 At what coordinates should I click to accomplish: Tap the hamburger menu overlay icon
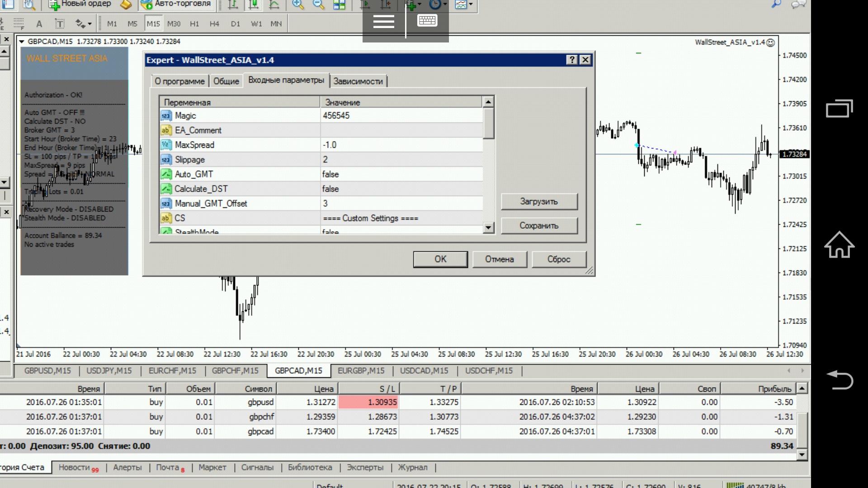(384, 21)
